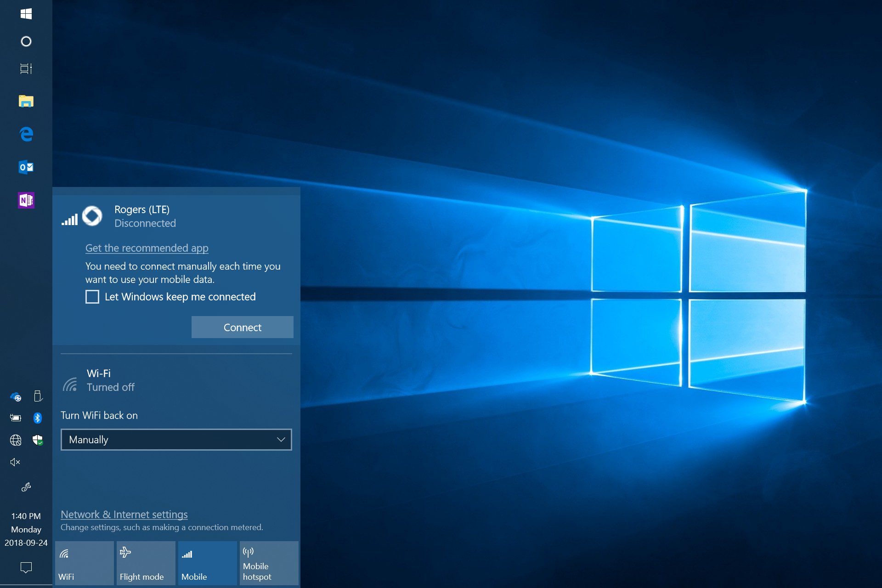Open battery status tray icon
882x588 pixels.
click(16, 418)
